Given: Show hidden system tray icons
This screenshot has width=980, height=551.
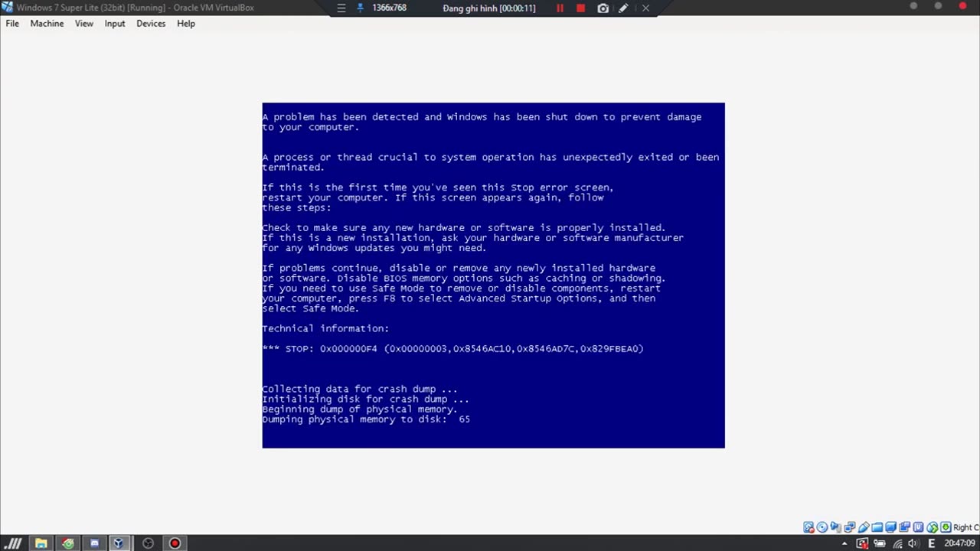Looking at the screenshot, I should point(844,543).
